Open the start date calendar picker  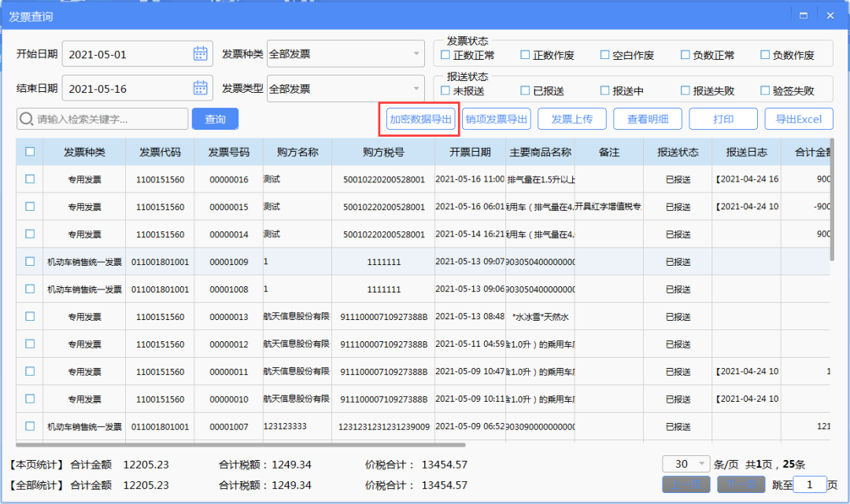202,53
